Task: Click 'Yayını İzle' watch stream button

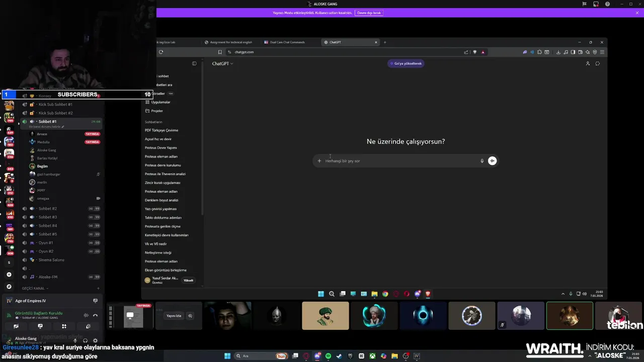Action: 174,316
